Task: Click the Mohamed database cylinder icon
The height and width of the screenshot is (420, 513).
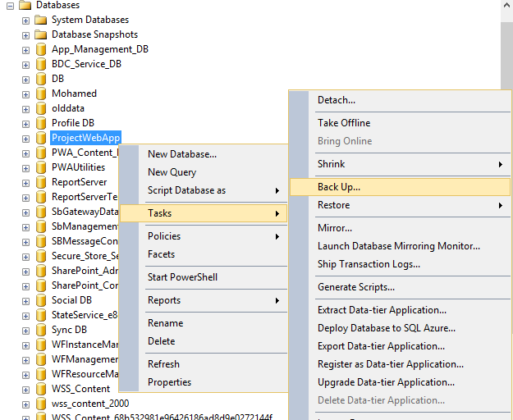Action: 40,94
